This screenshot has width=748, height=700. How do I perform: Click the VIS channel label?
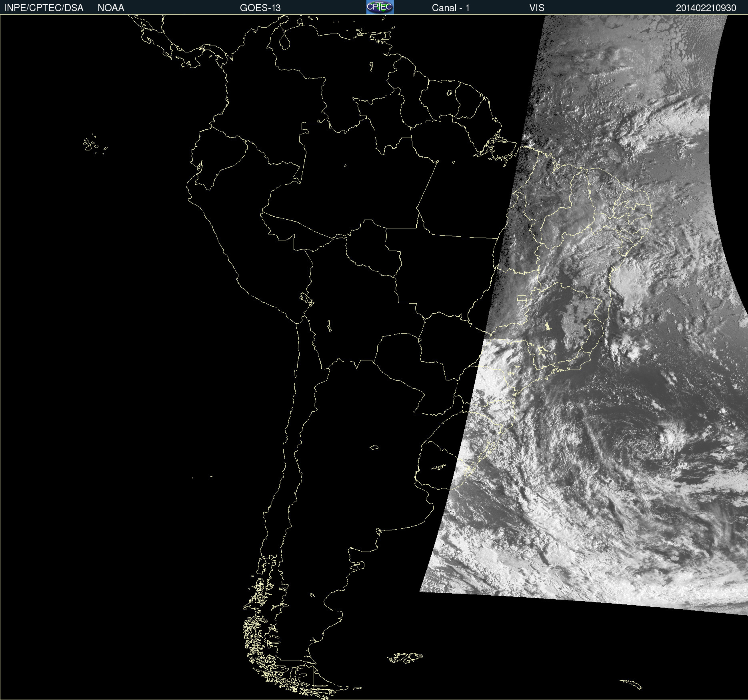click(537, 8)
